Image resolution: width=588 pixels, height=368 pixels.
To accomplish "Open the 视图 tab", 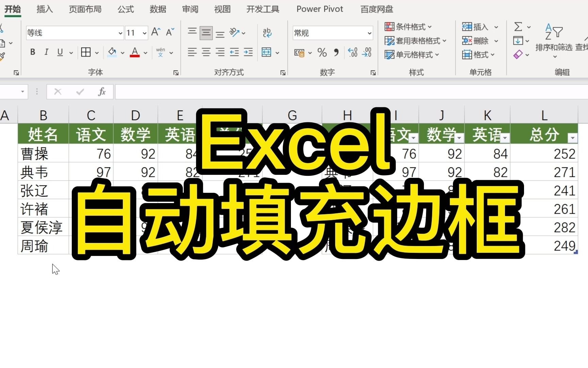I will click(x=222, y=9).
